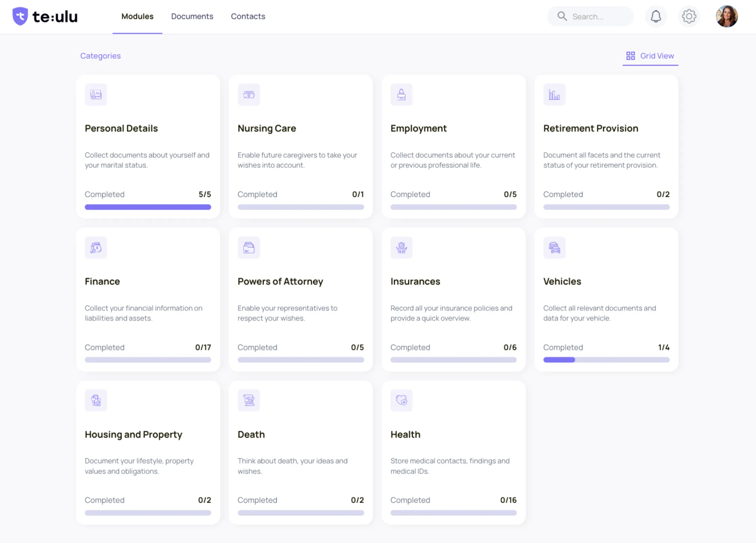The height and width of the screenshot is (543, 756).
Task: Open the notifications bell
Action: 656,16
